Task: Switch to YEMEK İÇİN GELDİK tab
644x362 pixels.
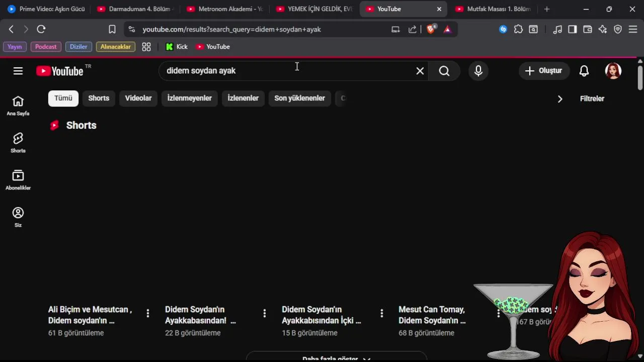Action: [315, 9]
